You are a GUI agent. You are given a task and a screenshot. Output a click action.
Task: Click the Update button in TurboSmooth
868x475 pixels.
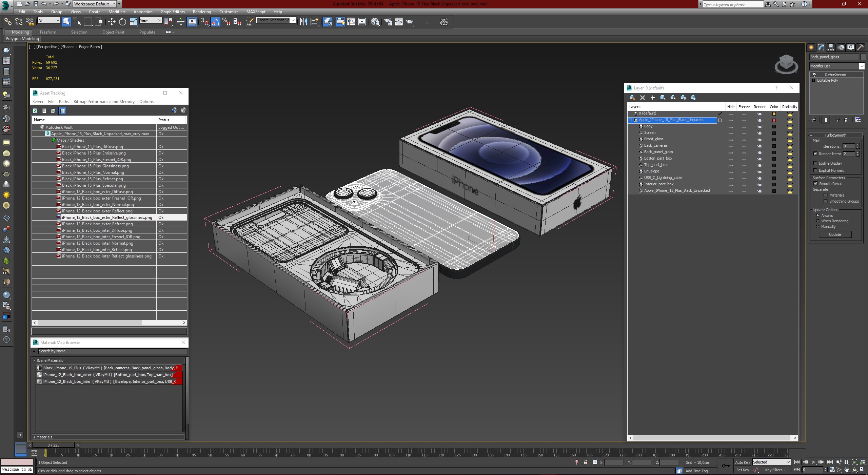(x=835, y=234)
